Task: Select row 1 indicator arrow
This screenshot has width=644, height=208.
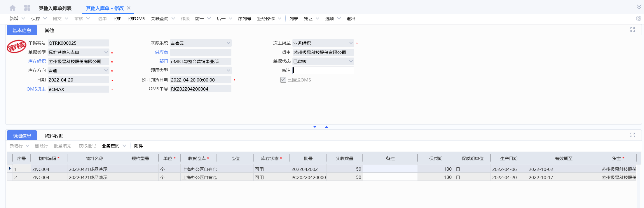Action: pos(10,169)
